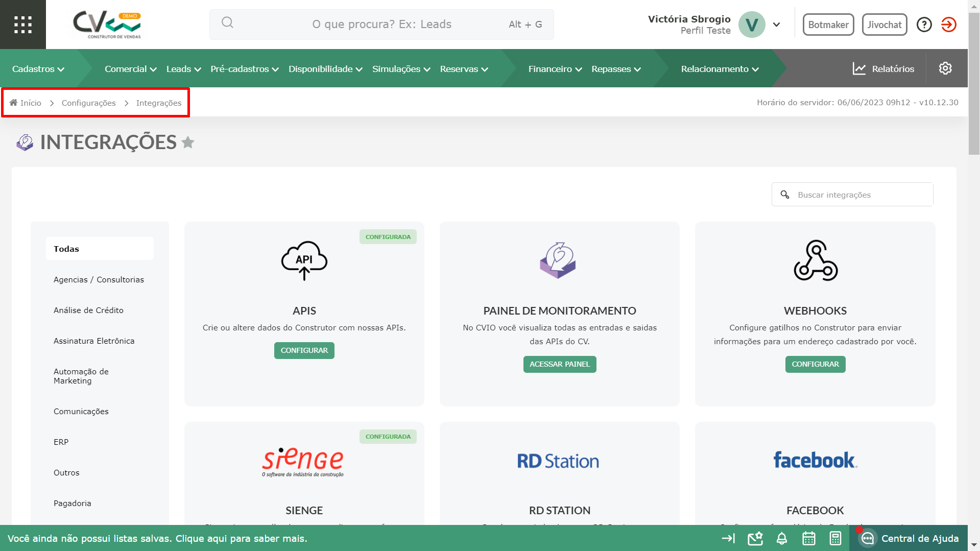Click the magnifier icon in global search
The image size is (980, 551).
(227, 22)
